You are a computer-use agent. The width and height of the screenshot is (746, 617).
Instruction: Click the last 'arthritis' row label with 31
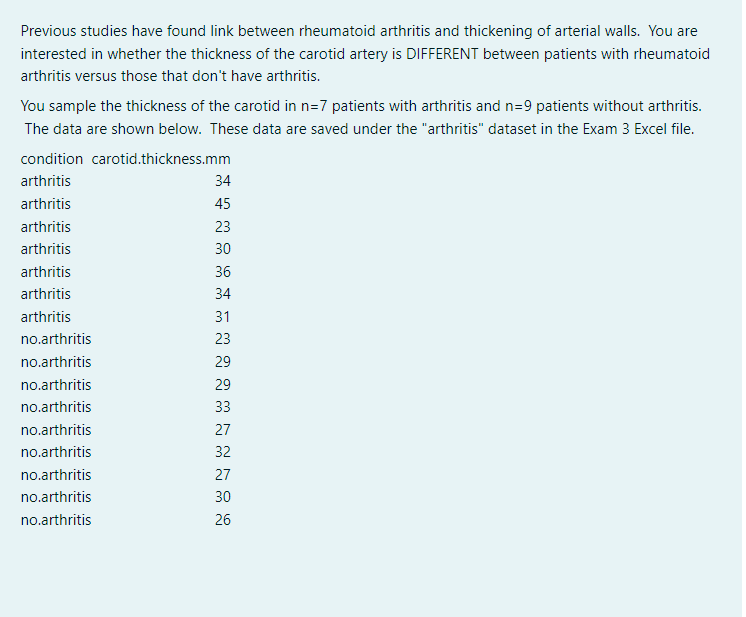pos(46,317)
